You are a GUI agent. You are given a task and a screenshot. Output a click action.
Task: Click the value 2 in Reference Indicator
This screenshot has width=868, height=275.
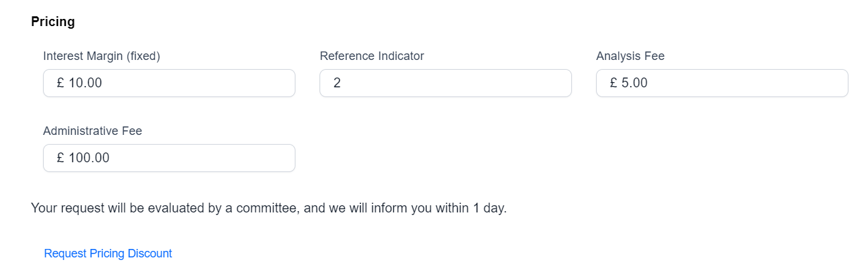point(337,83)
